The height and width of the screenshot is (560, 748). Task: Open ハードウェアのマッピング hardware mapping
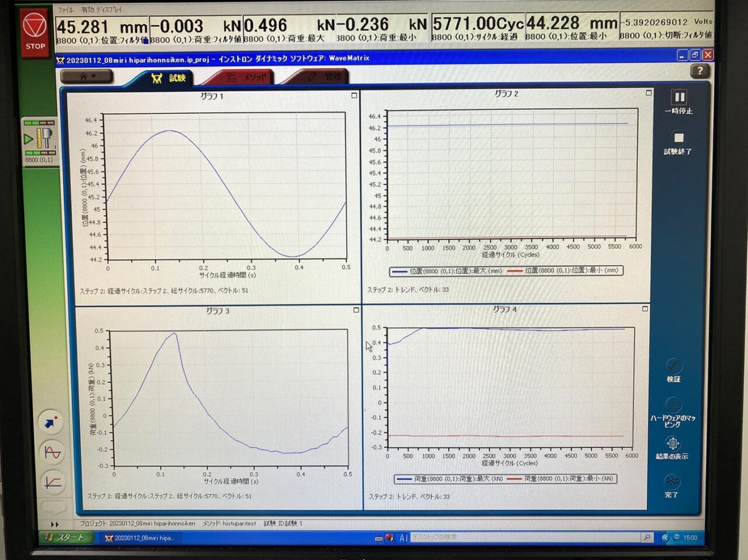pyautogui.click(x=673, y=405)
